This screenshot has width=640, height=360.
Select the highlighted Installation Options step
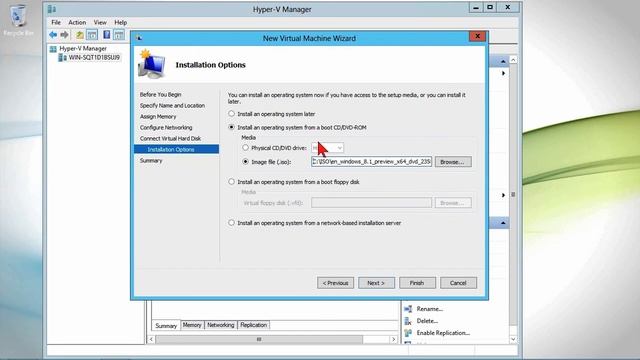pyautogui.click(x=176, y=149)
